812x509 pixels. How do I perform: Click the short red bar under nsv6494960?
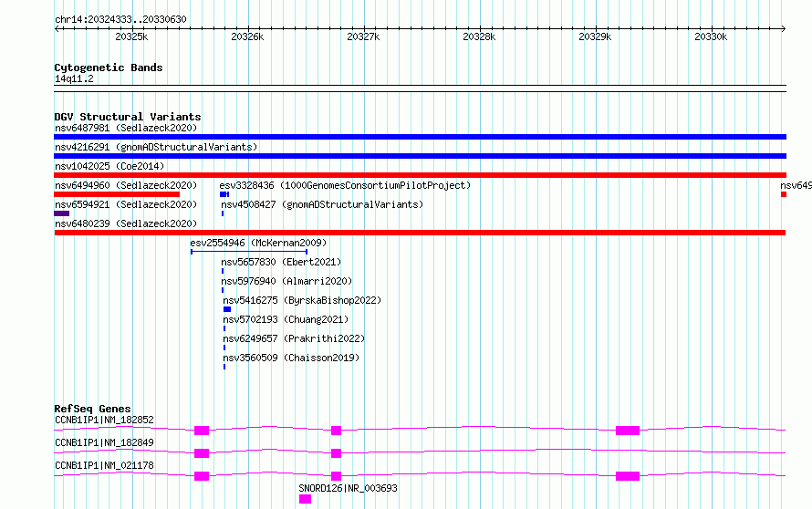click(x=117, y=194)
